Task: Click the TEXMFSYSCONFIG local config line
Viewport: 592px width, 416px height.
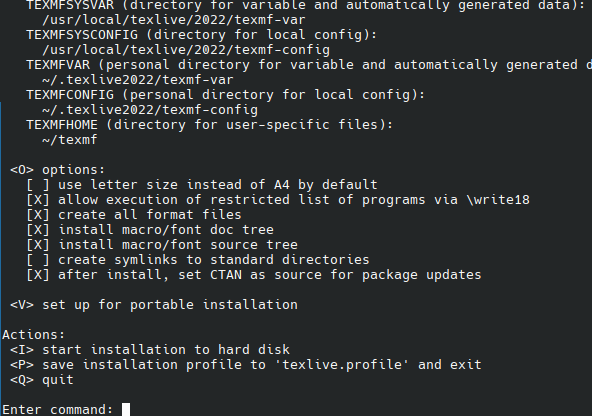Action: tap(202, 35)
